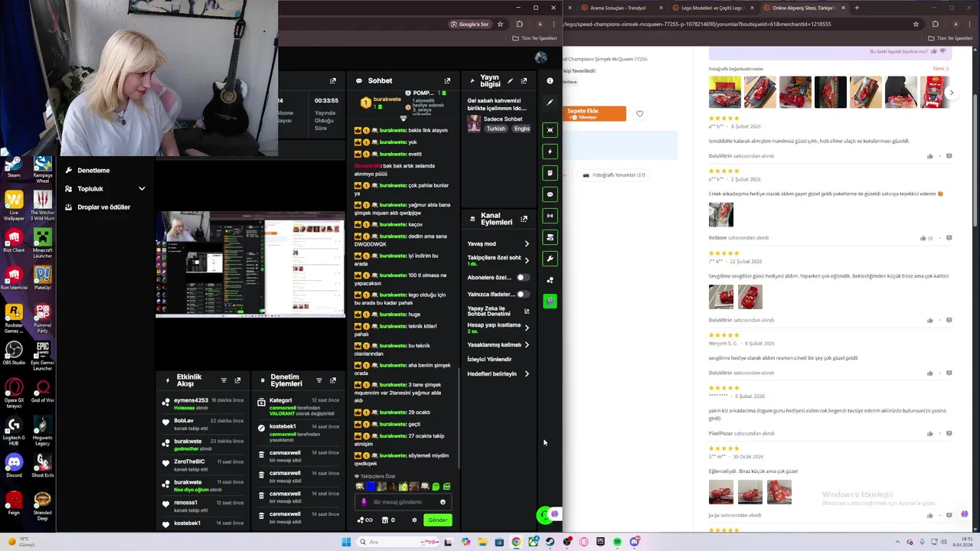Click the Sepete Ekle button

tap(594, 113)
